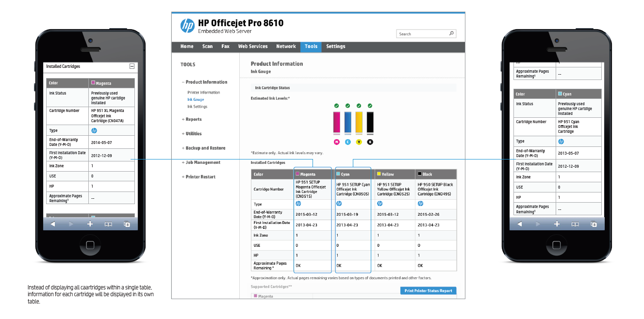Click the HP type logo in the Black table column
The width and height of the screenshot is (644, 319).
(x=420, y=204)
